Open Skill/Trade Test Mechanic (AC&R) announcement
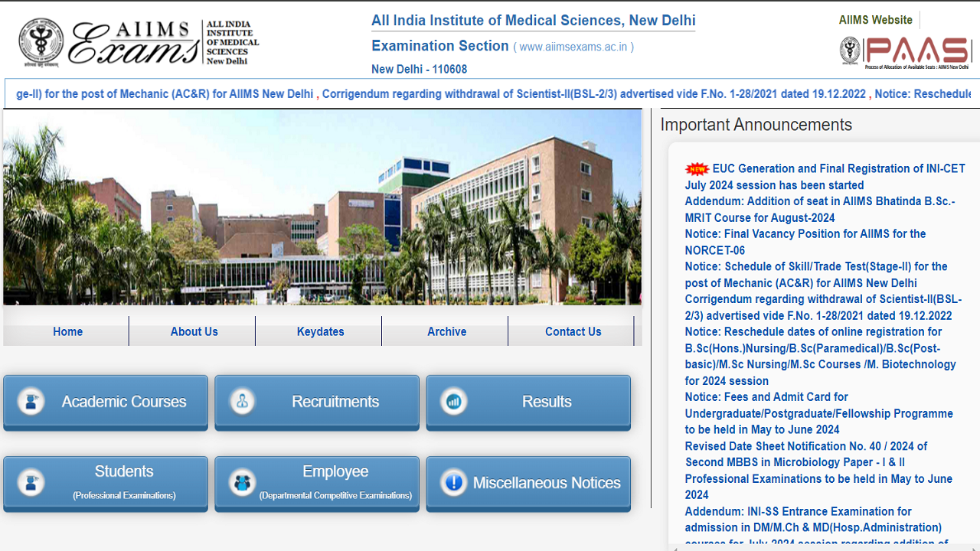The height and width of the screenshot is (551, 980). [x=816, y=275]
